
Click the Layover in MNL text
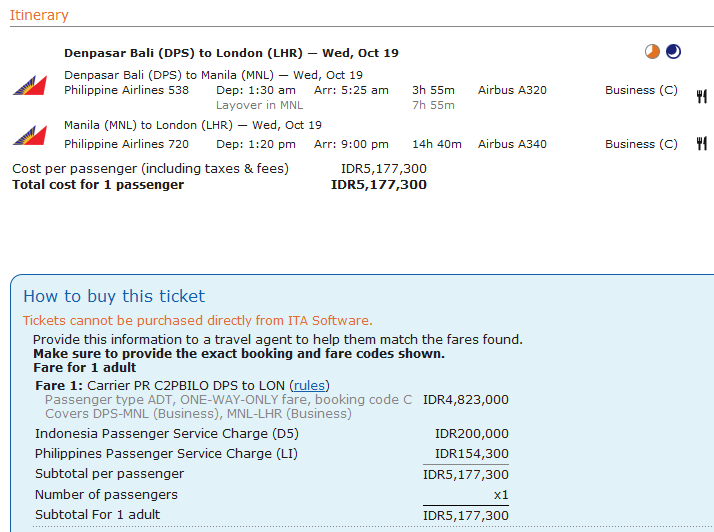260,105
